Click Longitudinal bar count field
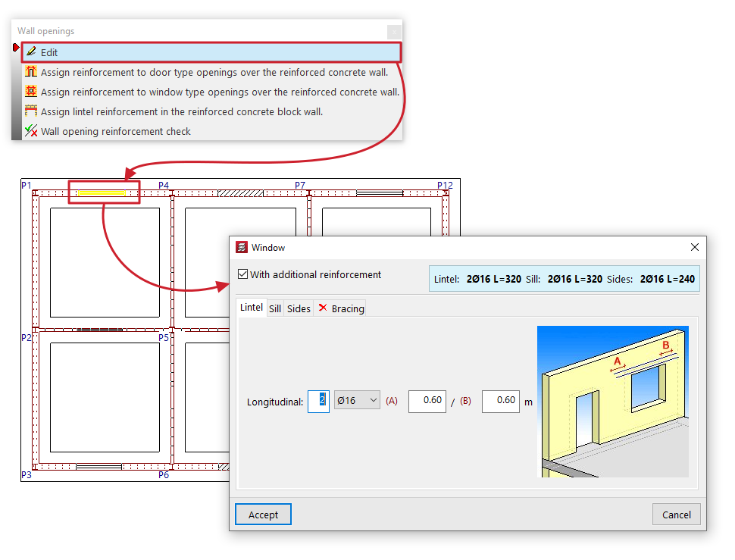This screenshot has width=735, height=560. click(318, 401)
